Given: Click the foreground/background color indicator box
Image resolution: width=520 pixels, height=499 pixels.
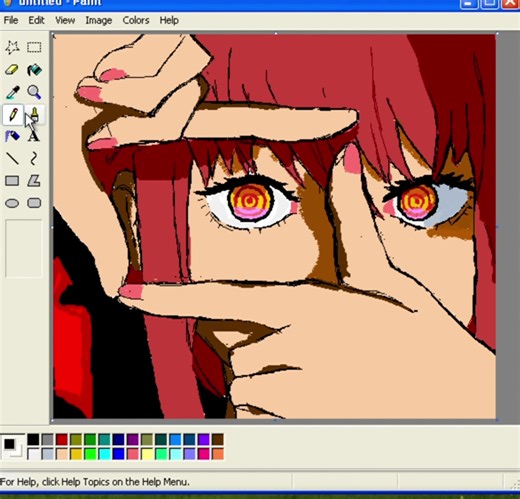Looking at the screenshot, I should click(13, 447).
